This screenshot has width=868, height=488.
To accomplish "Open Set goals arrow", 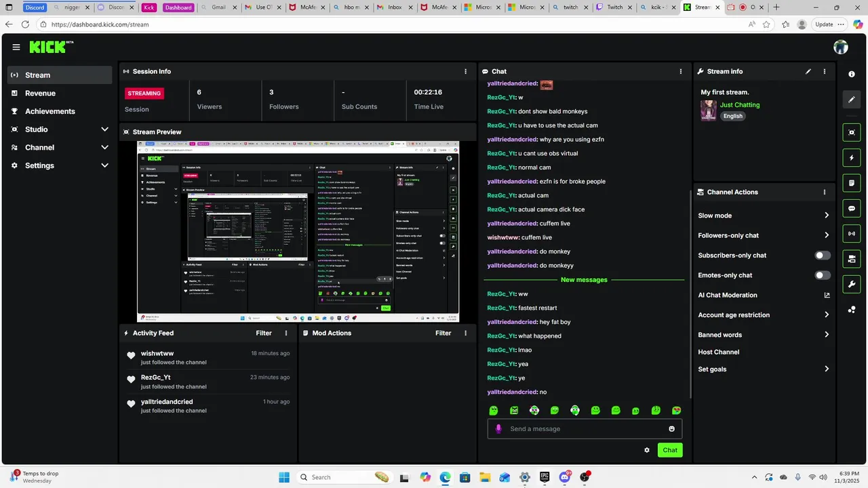I will tap(827, 369).
